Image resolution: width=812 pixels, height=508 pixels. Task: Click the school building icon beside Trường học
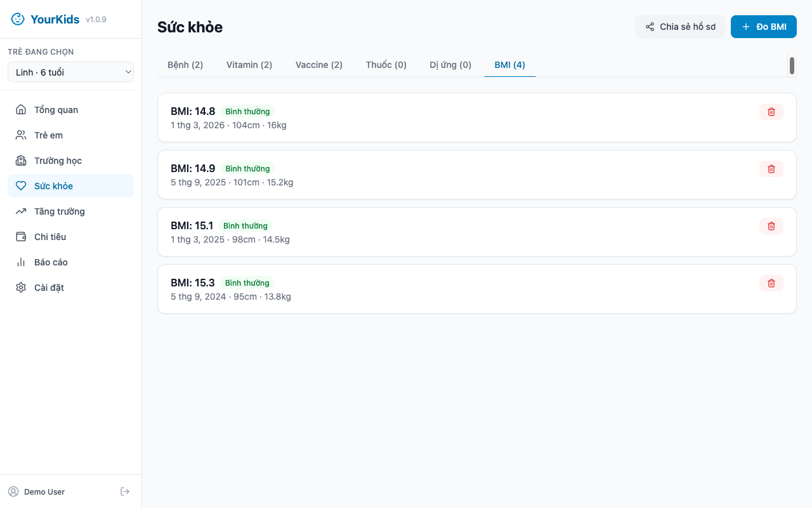[x=21, y=161]
